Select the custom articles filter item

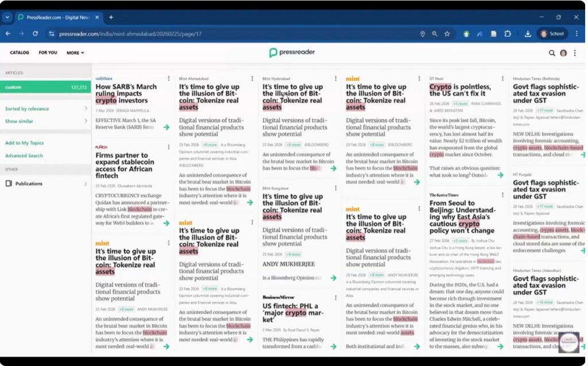tap(45, 87)
